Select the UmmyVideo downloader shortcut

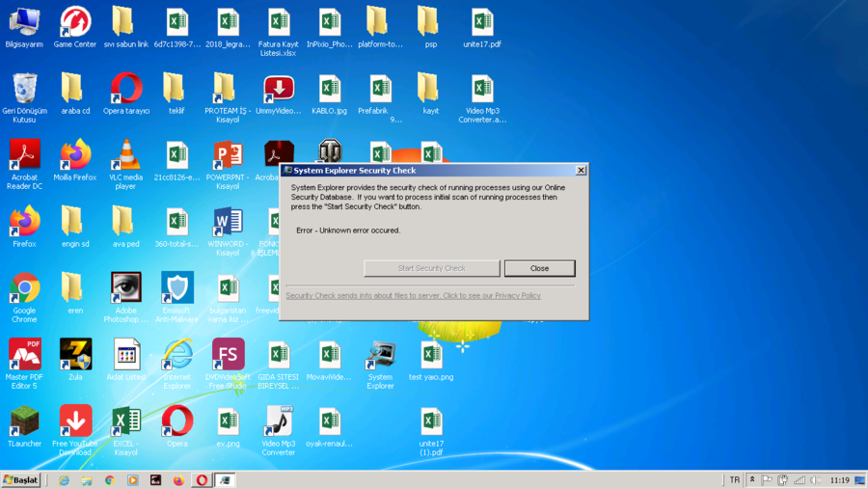(x=279, y=95)
